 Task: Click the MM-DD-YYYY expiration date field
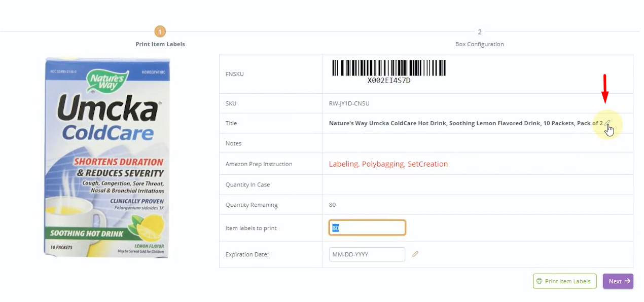click(x=367, y=254)
